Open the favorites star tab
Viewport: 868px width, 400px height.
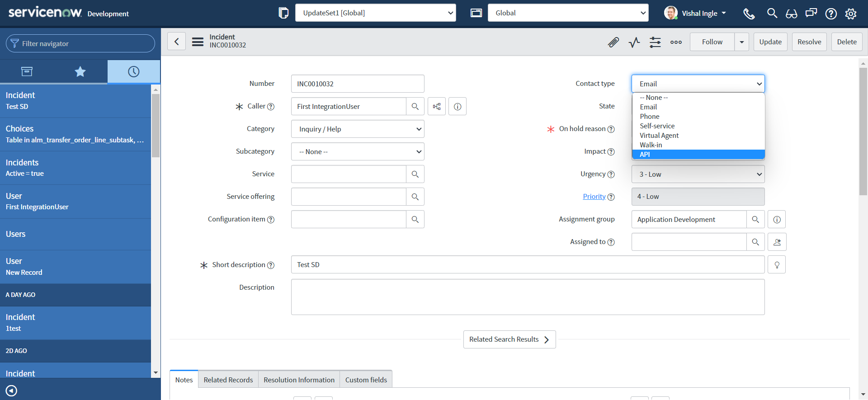pos(80,71)
